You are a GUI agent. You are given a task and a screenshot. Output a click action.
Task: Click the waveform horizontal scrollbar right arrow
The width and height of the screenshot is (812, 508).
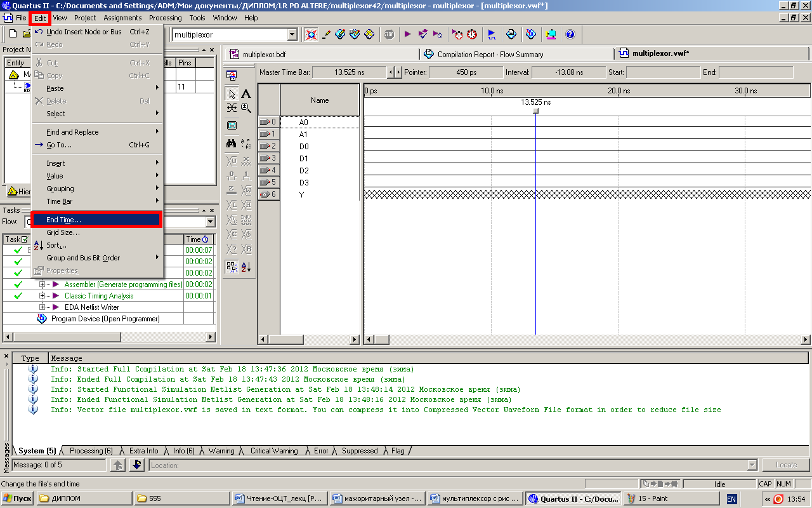806,340
